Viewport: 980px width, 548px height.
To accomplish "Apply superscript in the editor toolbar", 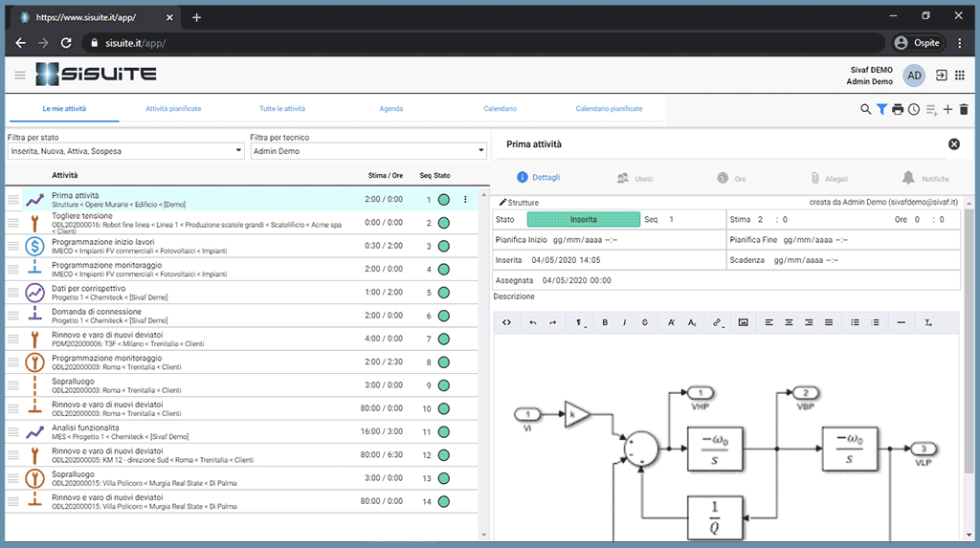I will click(671, 322).
